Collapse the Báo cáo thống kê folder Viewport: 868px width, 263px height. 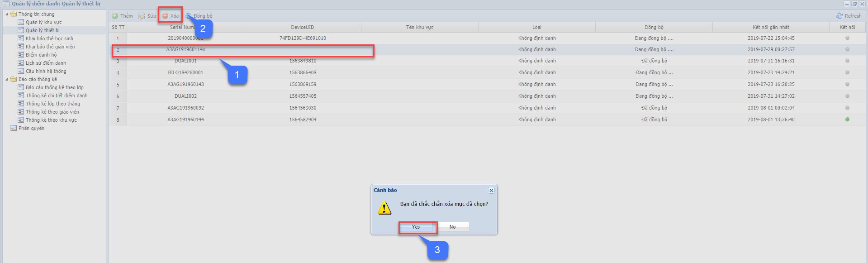(x=7, y=79)
